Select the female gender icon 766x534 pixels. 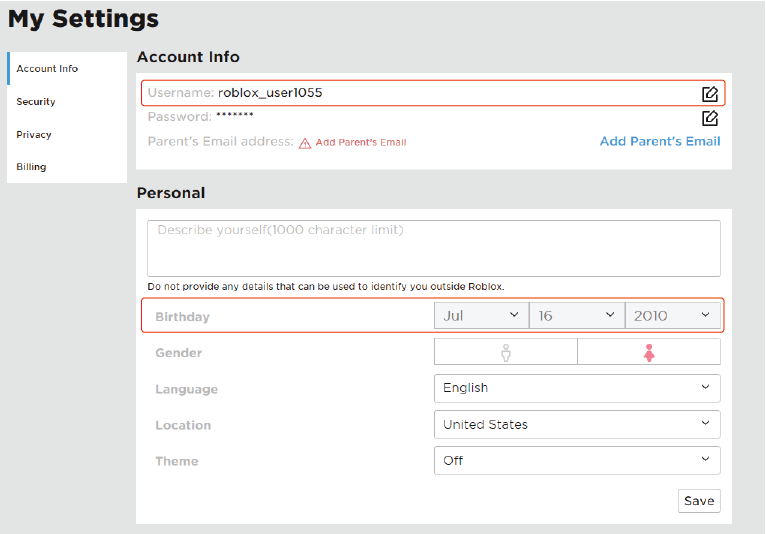pos(649,352)
